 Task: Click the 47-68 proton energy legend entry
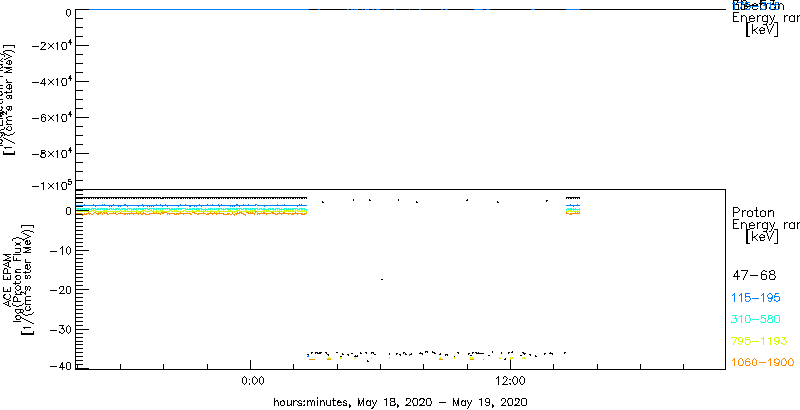point(754,276)
